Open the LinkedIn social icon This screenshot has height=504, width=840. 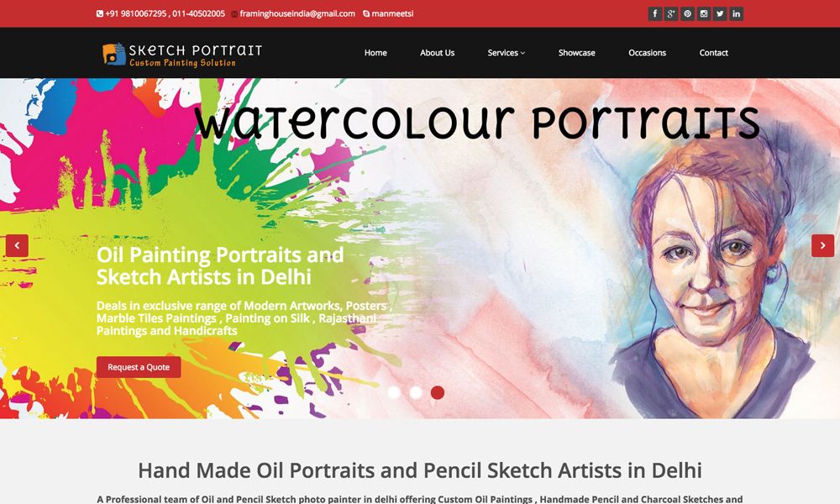[737, 14]
